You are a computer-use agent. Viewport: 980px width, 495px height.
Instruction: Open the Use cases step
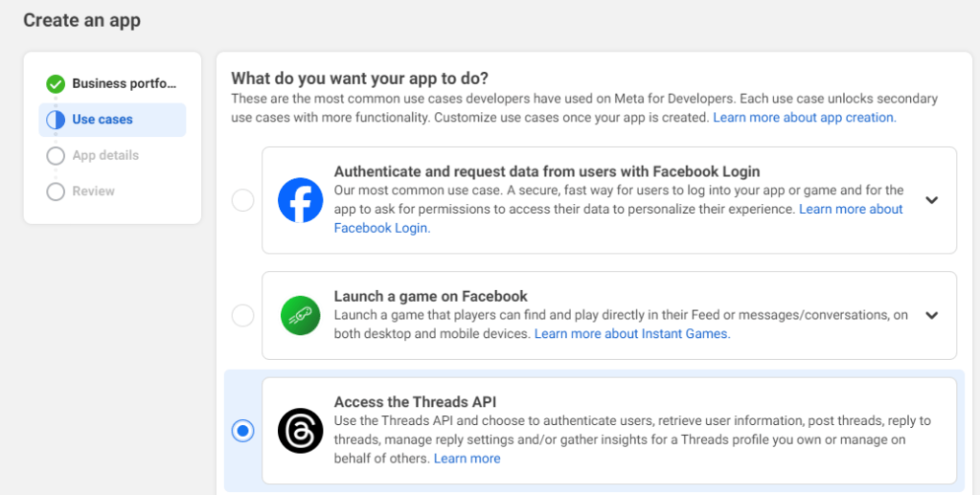pos(103,120)
